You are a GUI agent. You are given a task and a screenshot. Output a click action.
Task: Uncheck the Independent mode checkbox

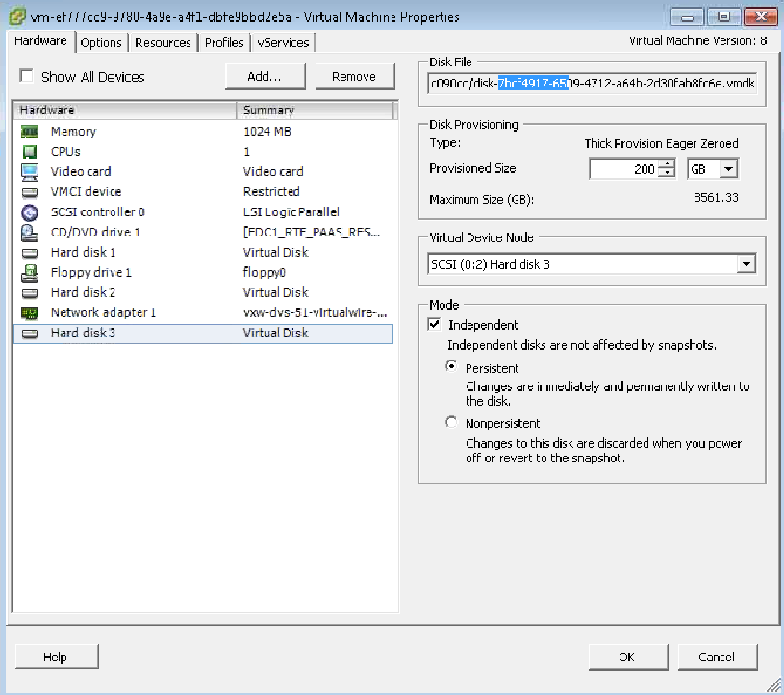tap(435, 326)
